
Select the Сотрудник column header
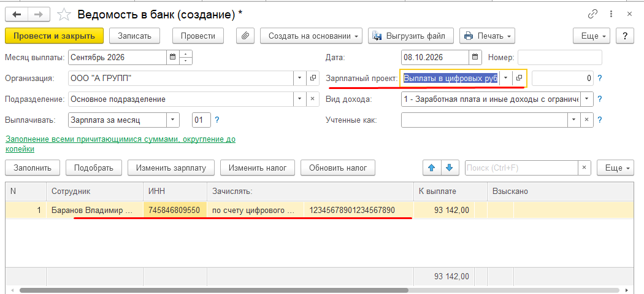[x=95, y=191]
